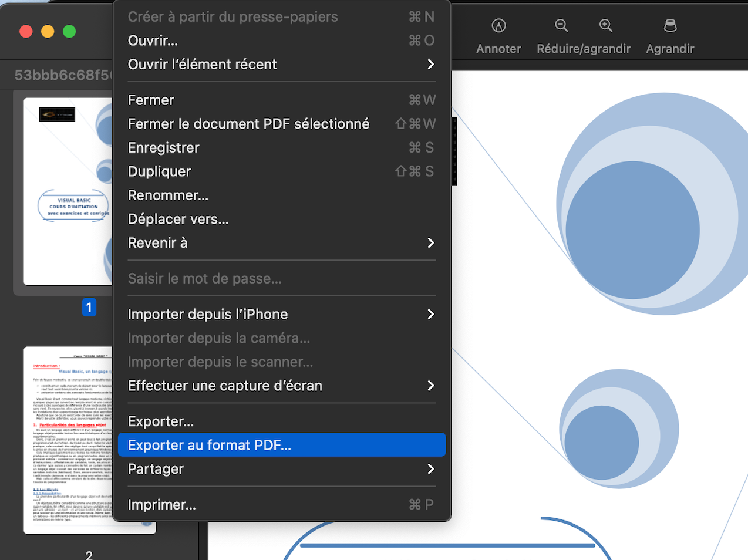Select the Dupliquer menu entry
The height and width of the screenshot is (560, 748).
(282, 171)
